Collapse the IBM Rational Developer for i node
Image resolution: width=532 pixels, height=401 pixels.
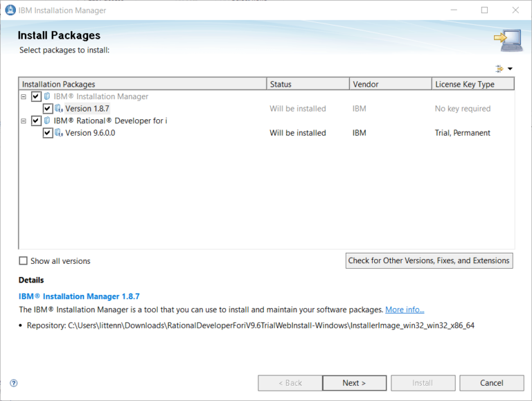click(x=24, y=121)
